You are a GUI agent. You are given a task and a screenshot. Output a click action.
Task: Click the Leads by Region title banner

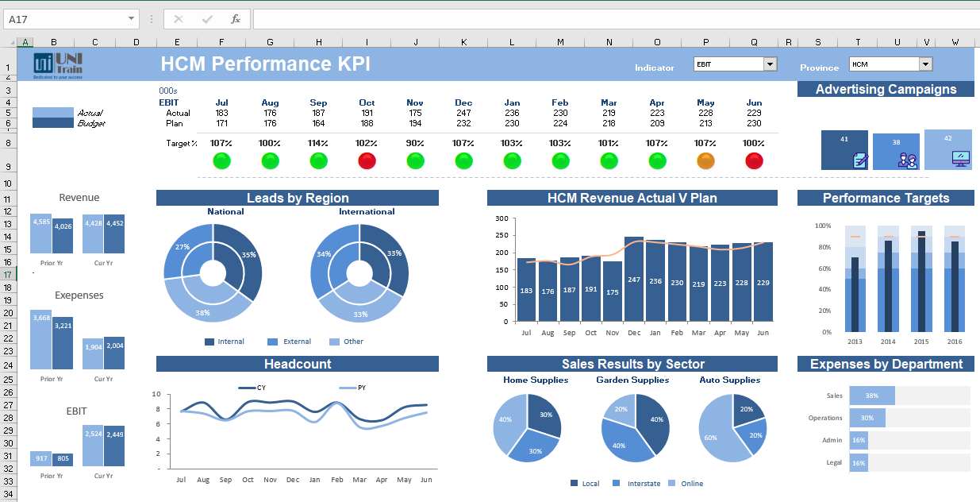point(297,198)
